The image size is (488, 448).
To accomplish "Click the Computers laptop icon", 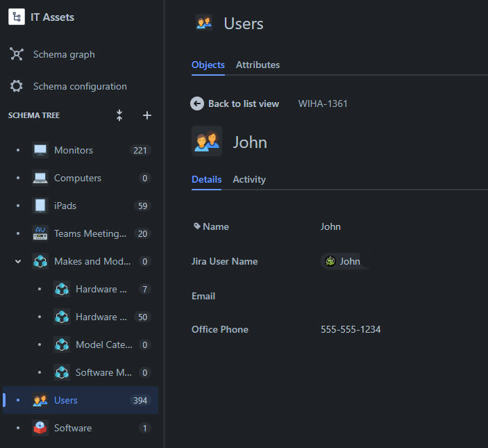I will 40,178.
